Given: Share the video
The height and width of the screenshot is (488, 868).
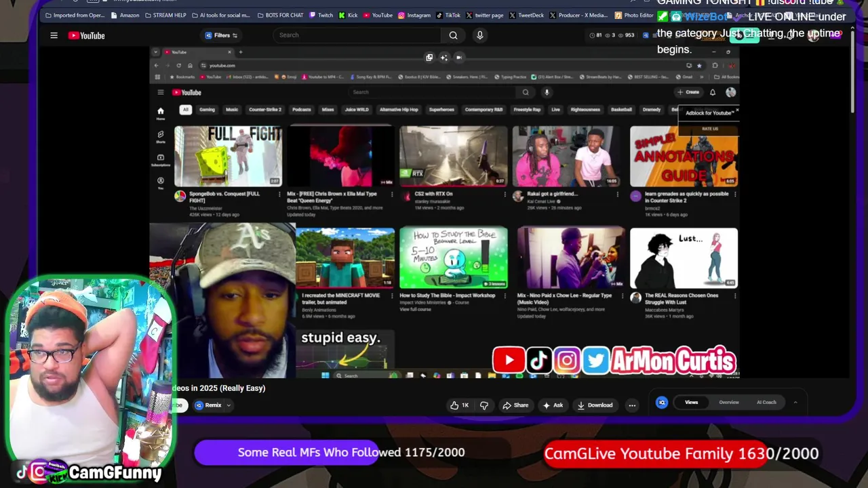Looking at the screenshot, I should (x=515, y=405).
